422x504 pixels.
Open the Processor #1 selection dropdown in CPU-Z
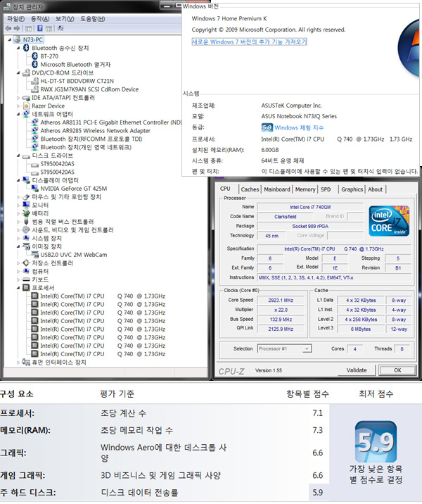(x=307, y=348)
